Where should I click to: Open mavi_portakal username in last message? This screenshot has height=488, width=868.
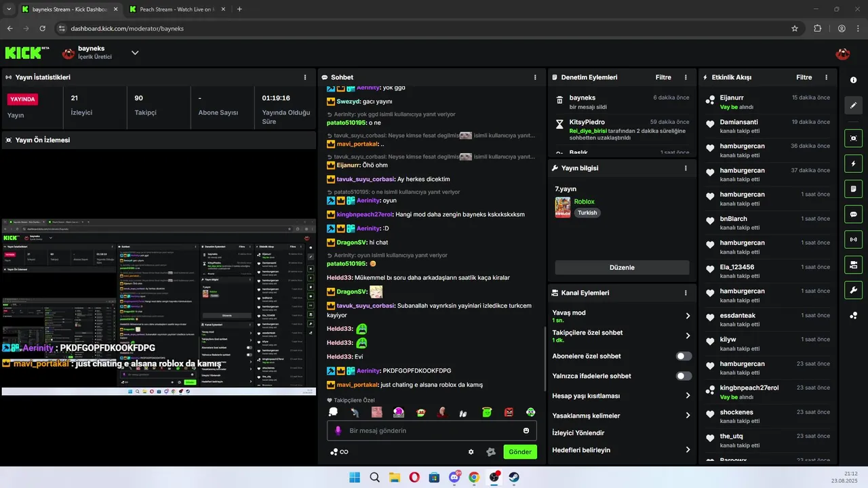coord(357,384)
